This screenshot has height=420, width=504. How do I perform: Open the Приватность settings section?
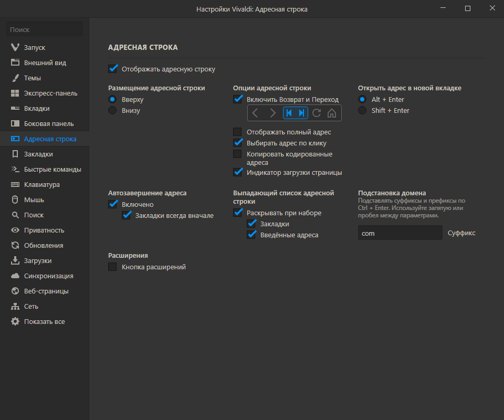coord(44,230)
